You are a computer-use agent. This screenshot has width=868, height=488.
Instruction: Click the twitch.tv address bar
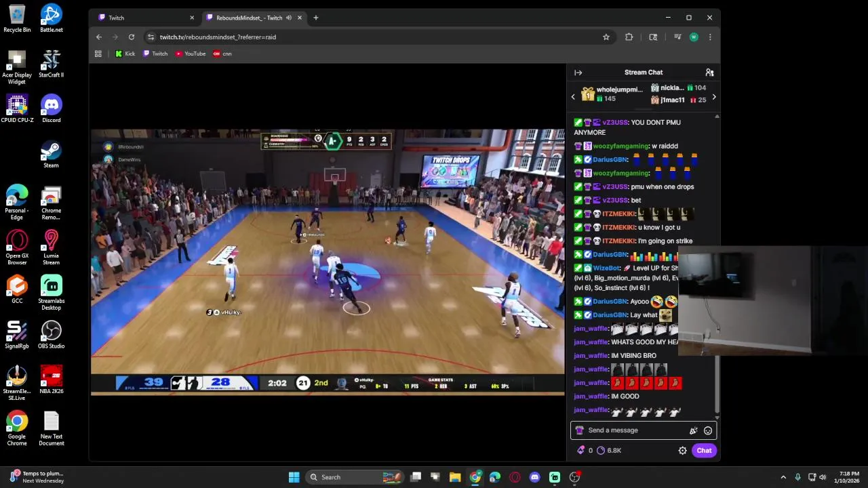378,37
